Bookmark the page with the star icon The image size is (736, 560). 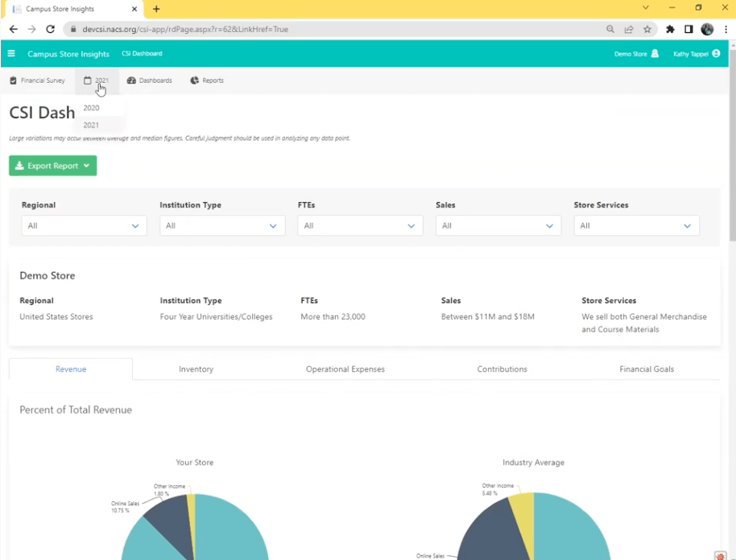647,29
